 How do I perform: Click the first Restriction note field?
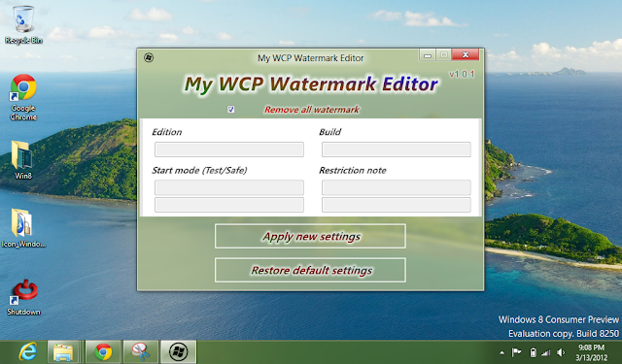[x=397, y=187]
